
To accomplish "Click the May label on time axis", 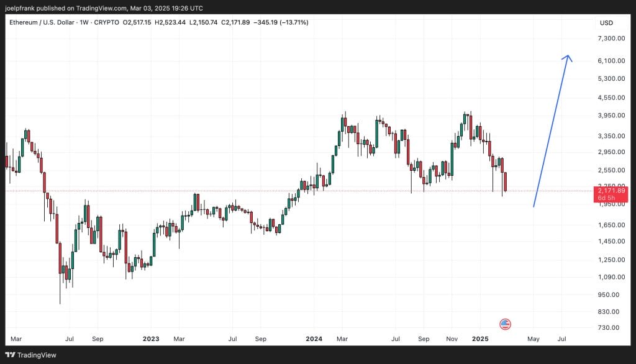I will click(533, 339).
